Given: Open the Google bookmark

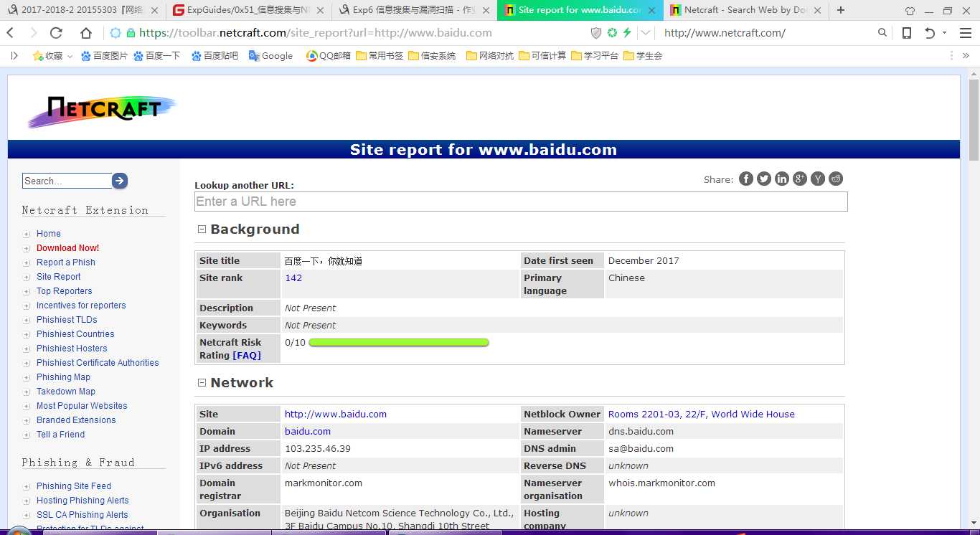Looking at the screenshot, I should point(270,56).
